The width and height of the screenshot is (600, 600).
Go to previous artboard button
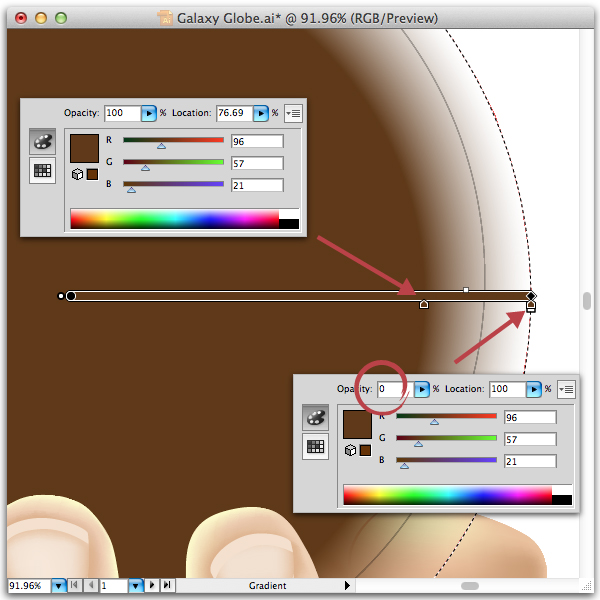pyautogui.click(x=91, y=585)
